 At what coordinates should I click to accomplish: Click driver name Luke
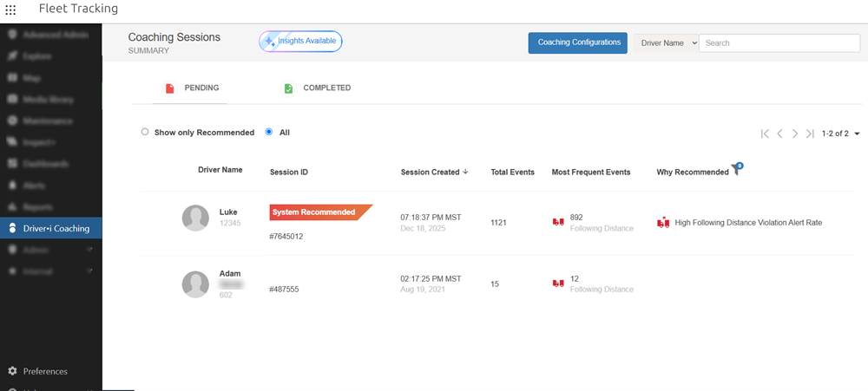coord(228,212)
